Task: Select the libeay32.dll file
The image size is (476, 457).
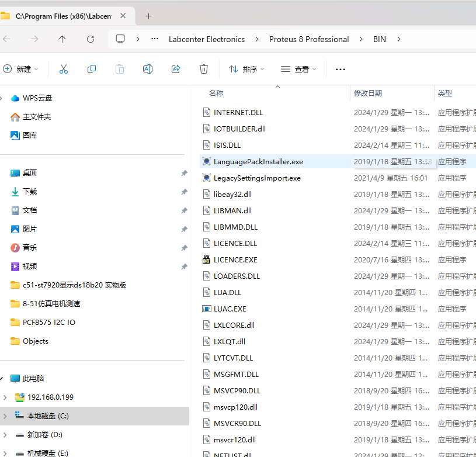Action: pyautogui.click(x=232, y=195)
